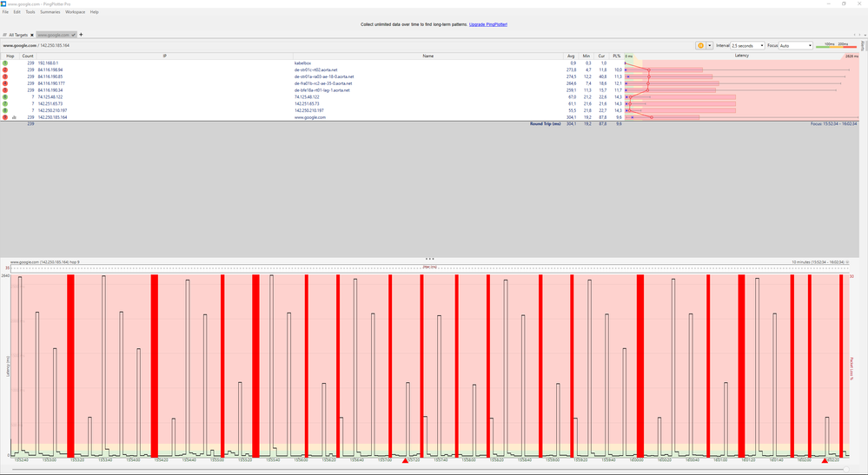Open the 10 minutes timeline range menu
The height and width of the screenshot is (475, 868).
[x=821, y=262]
